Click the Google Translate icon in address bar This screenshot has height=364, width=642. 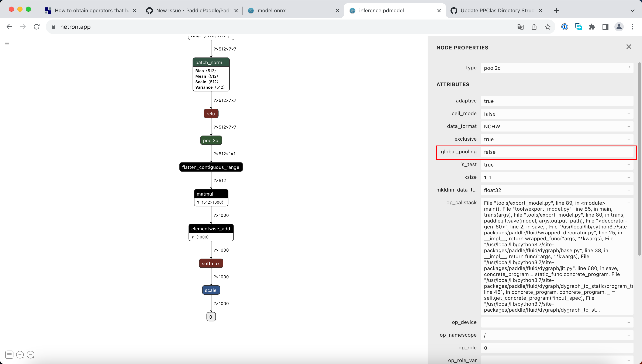pyautogui.click(x=520, y=27)
